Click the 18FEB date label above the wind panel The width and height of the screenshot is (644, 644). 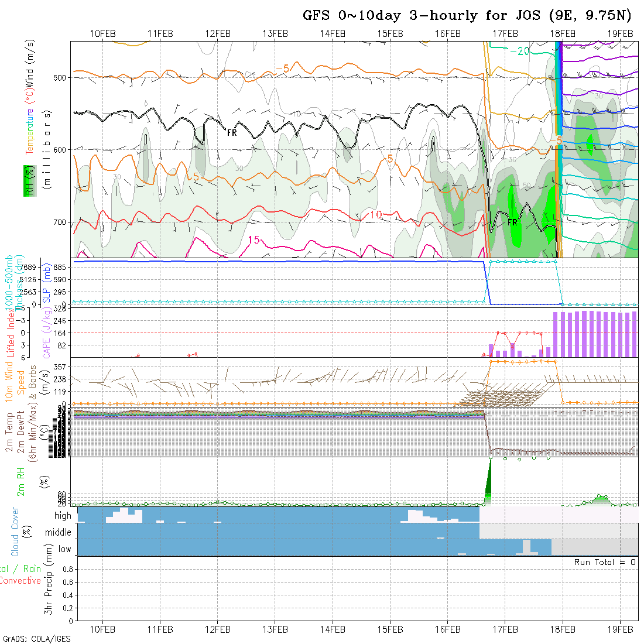point(563,34)
